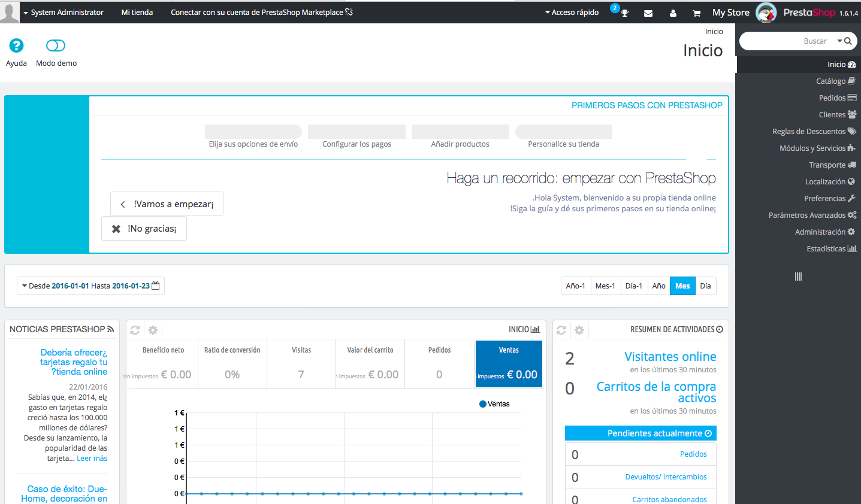Open Carritos de la compra activos
The height and width of the screenshot is (504, 861).
(656, 392)
